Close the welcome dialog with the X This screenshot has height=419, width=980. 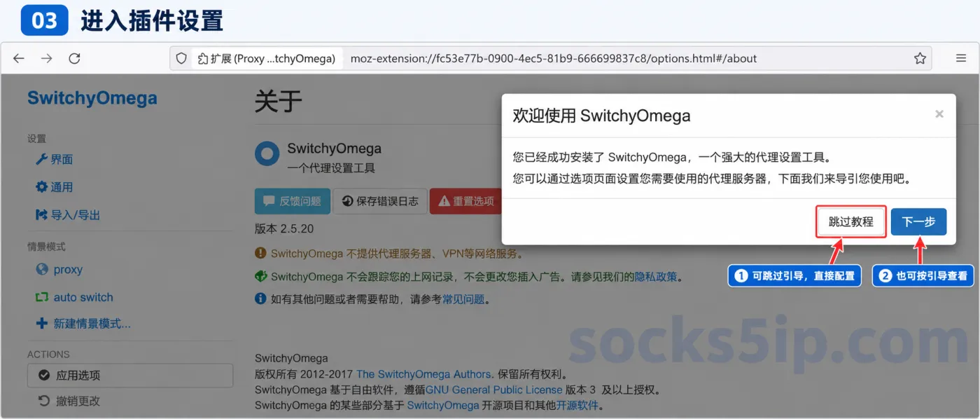pyautogui.click(x=939, y=114)
